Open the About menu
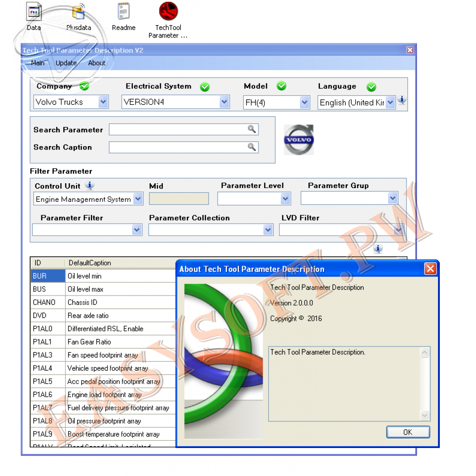 coord(97,63)
